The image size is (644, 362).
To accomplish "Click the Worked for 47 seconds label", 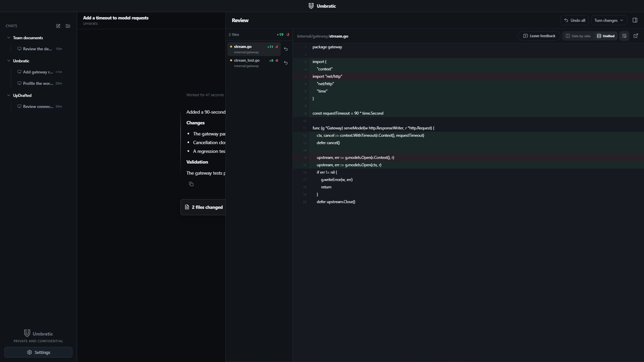I will (x=205, y=95).
